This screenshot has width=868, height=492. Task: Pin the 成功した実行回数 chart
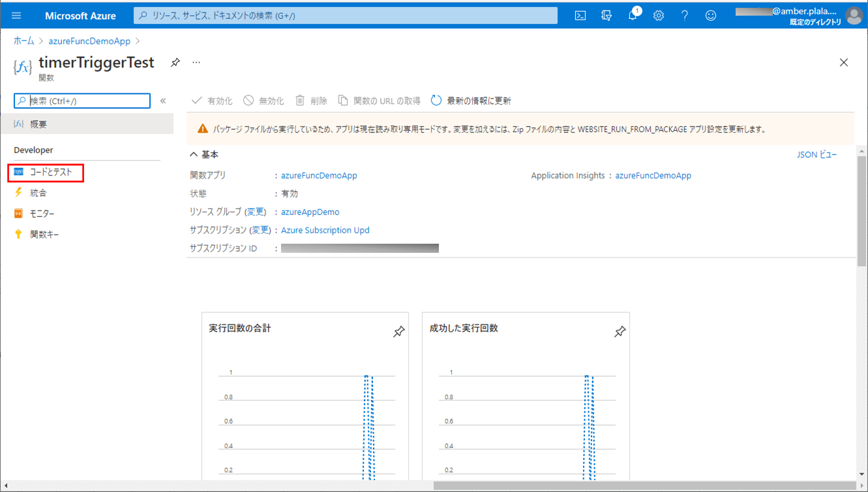coord(620,332)
